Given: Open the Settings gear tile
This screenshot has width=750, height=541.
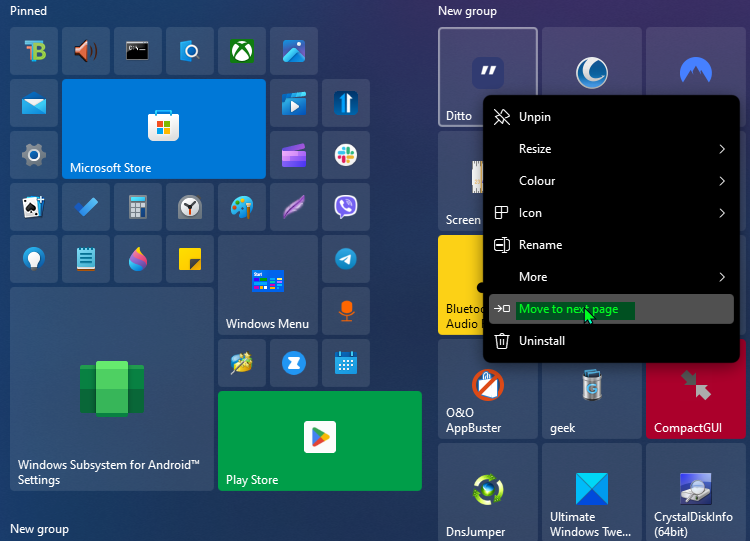Looking at the screenshot, I should click(x=34, y=155).
